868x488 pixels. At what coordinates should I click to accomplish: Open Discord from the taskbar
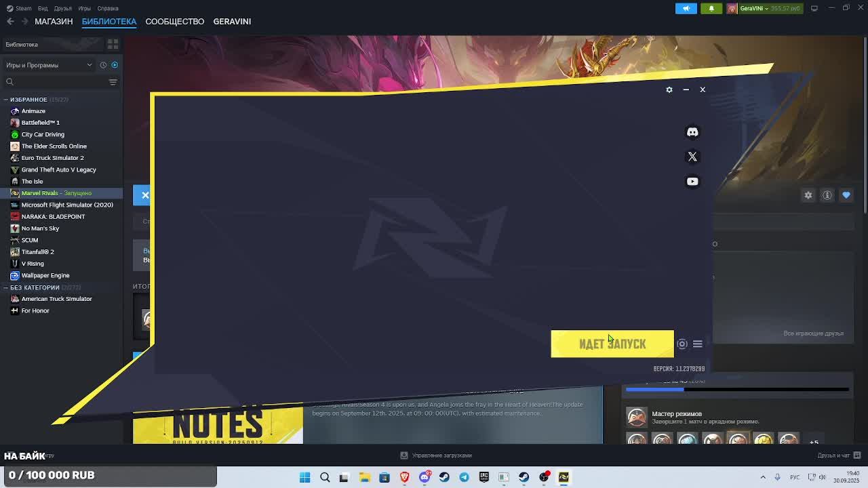pos(425,477)
